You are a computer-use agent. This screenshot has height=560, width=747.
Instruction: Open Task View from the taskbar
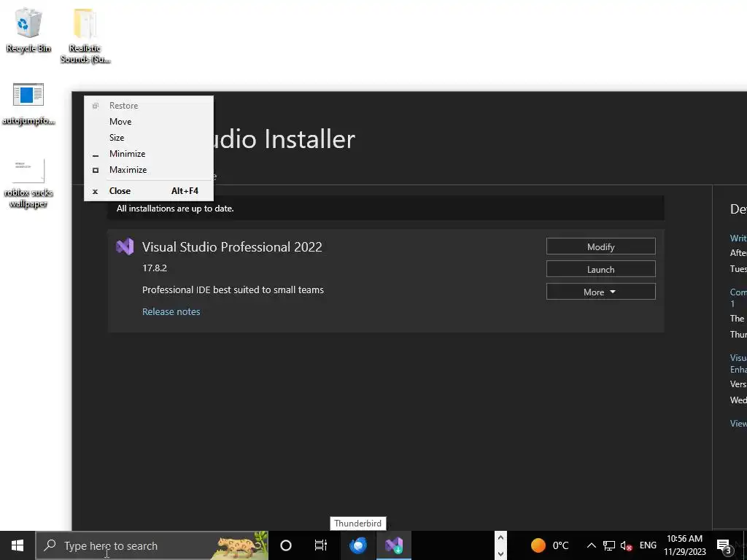(321, 545)
